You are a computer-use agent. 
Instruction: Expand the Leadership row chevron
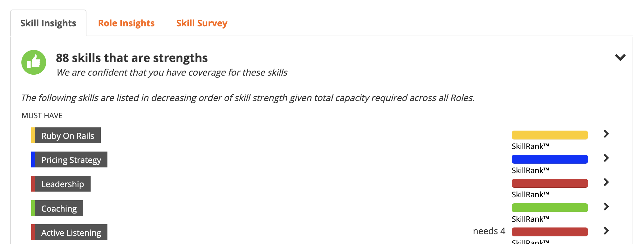606,182
